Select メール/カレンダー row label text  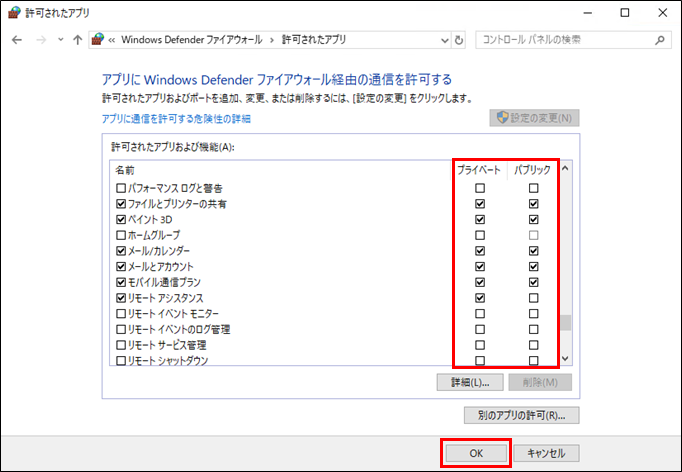click(x=159, y=251)
